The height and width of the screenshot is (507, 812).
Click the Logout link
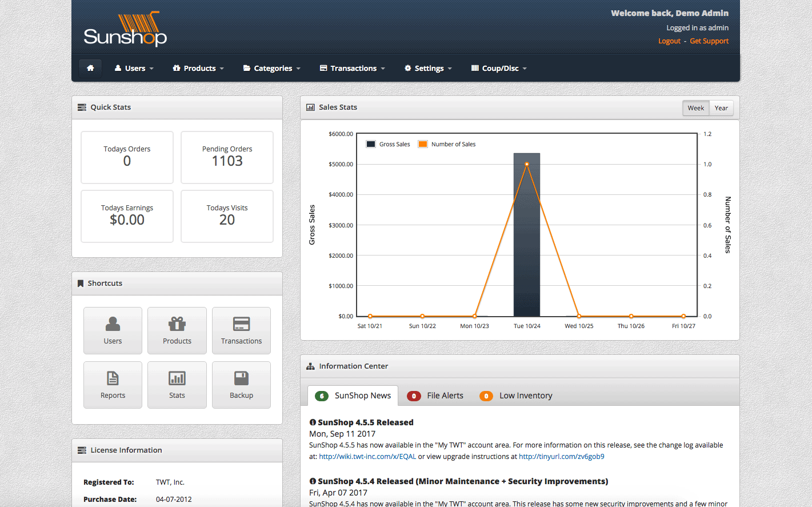[669, 41]
